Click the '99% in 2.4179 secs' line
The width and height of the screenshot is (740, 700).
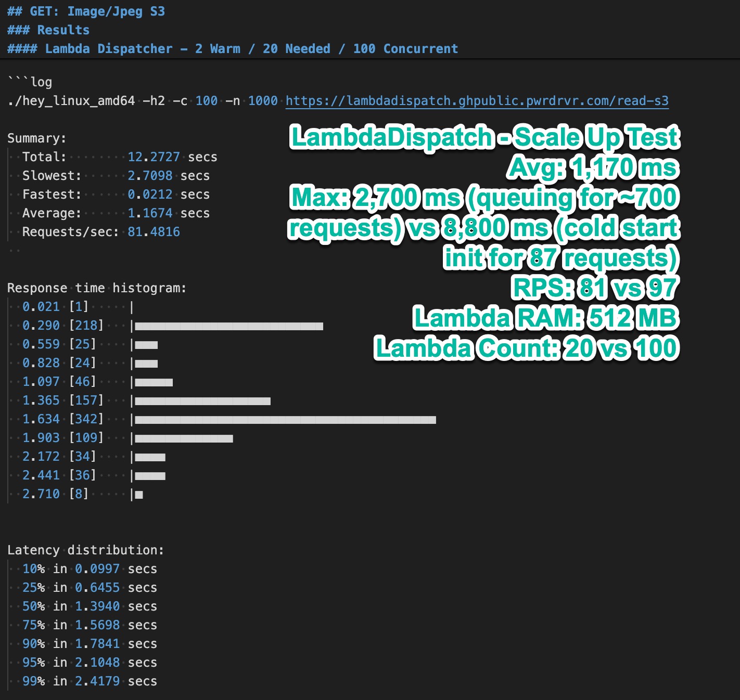[x=90, y=681]
